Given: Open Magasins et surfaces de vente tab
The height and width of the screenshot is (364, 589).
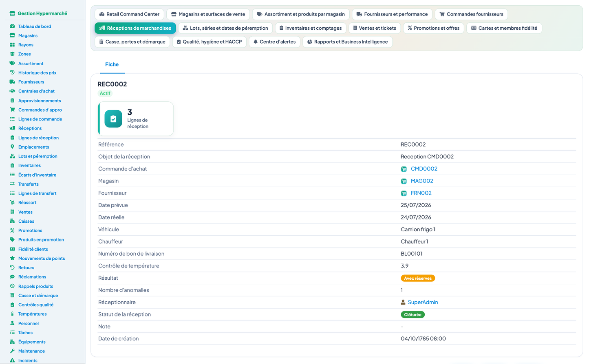Looking at the screenshot, I should coord(208,14).
